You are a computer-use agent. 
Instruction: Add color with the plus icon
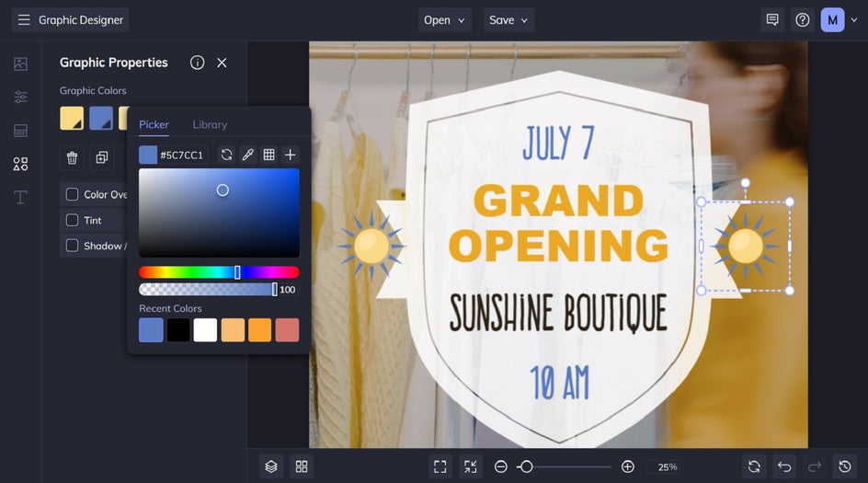[x=290, y=155]
